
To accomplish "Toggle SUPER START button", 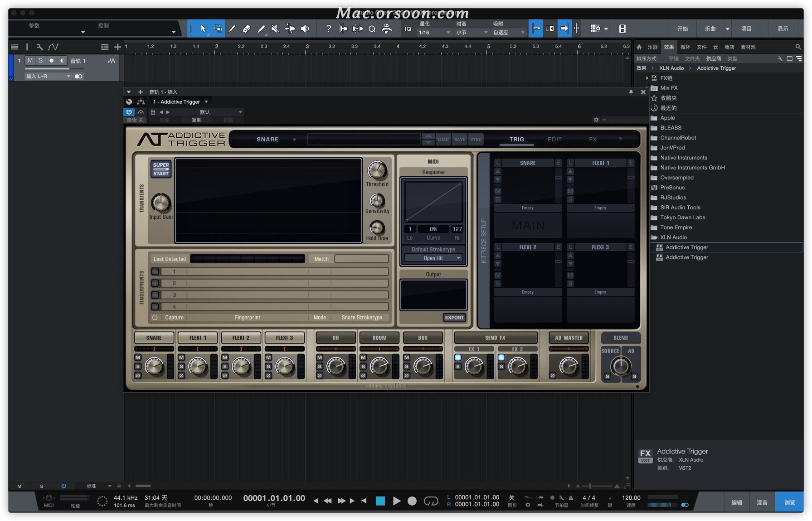I will click(161, 169).
